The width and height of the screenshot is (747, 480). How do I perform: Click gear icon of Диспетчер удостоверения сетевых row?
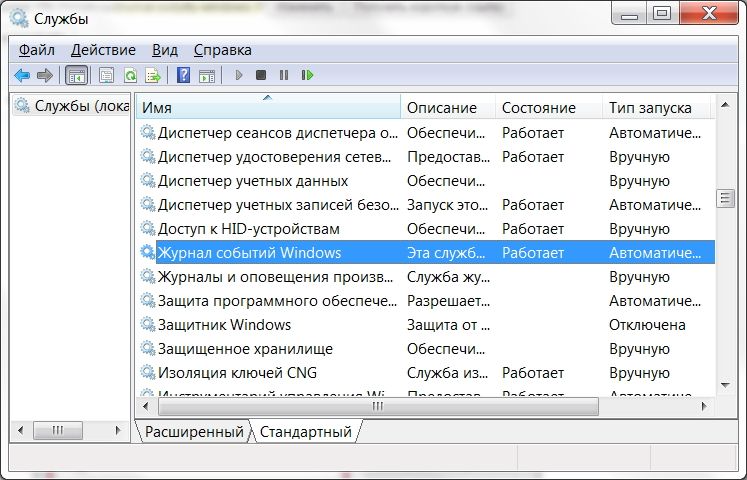coord(148,156)
